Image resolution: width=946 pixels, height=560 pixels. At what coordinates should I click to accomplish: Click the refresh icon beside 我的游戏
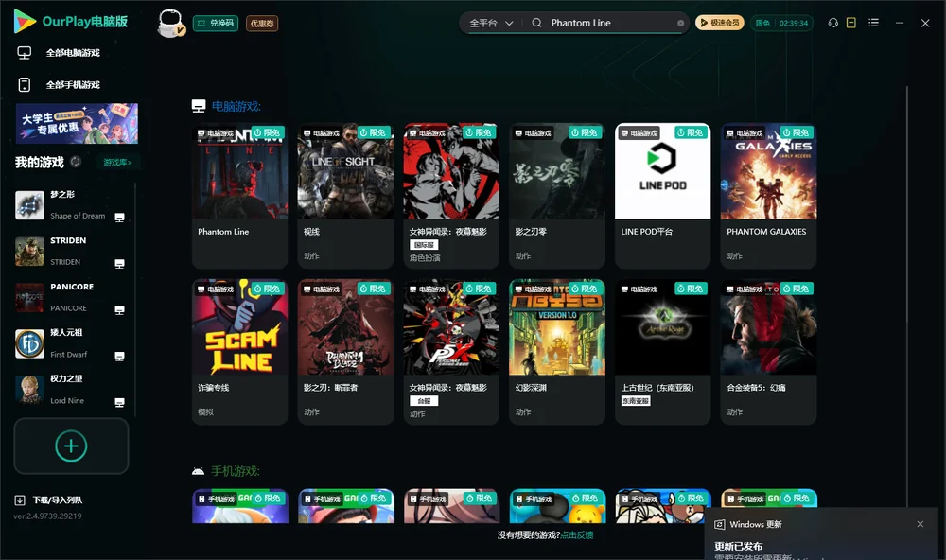pos(76,162)
